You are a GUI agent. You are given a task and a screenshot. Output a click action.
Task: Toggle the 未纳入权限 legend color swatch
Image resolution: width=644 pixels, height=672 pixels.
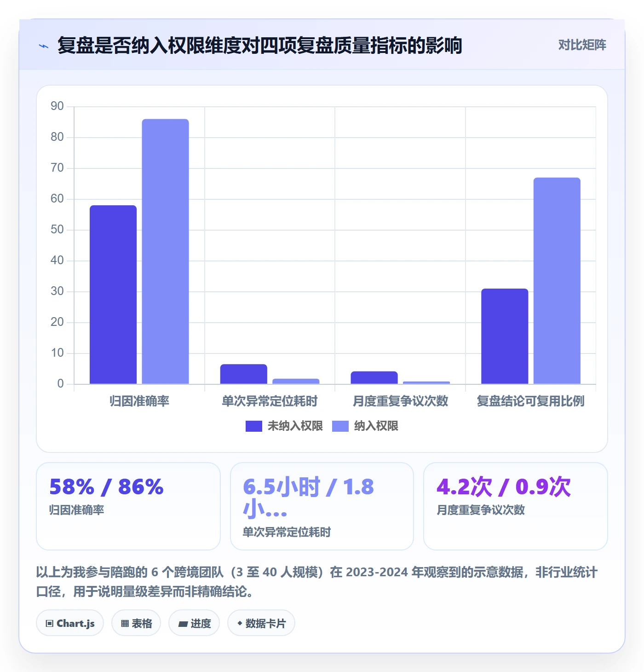[x=254, y=426]
